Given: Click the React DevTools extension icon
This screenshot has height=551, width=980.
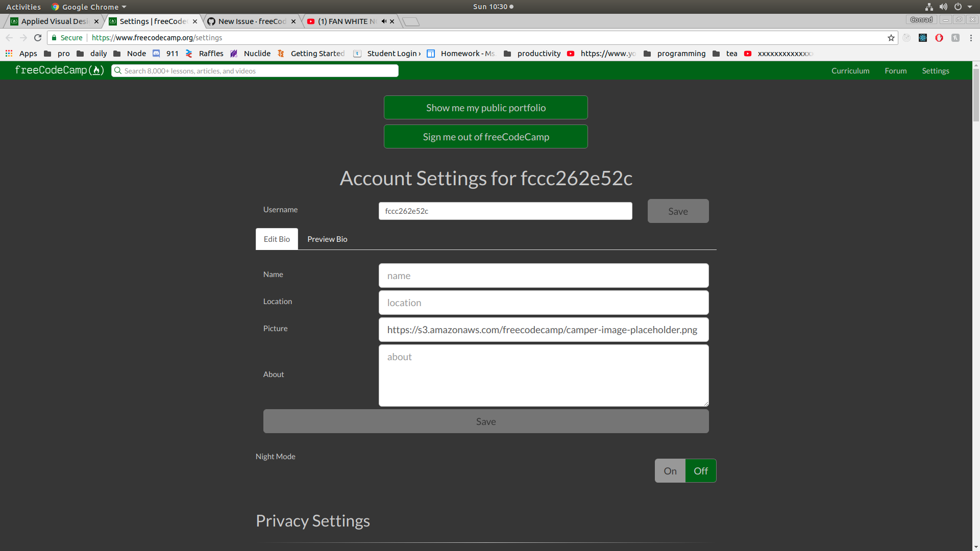Looking at the screenshot, I should [x=923, y=38].
